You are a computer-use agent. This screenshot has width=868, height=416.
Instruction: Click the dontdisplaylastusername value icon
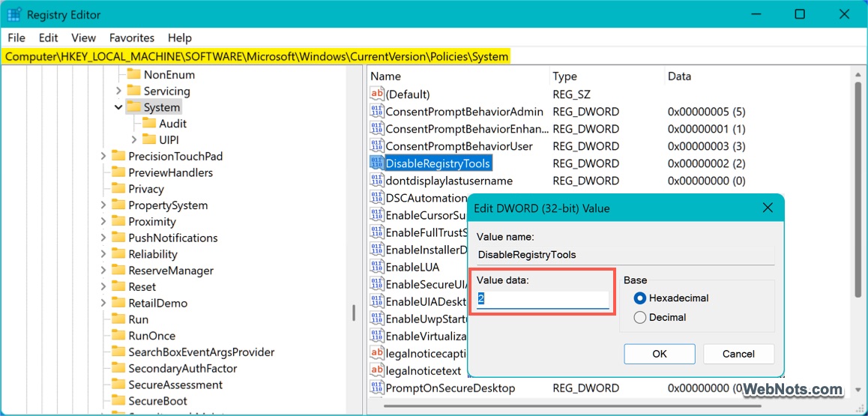pos(377,181)
